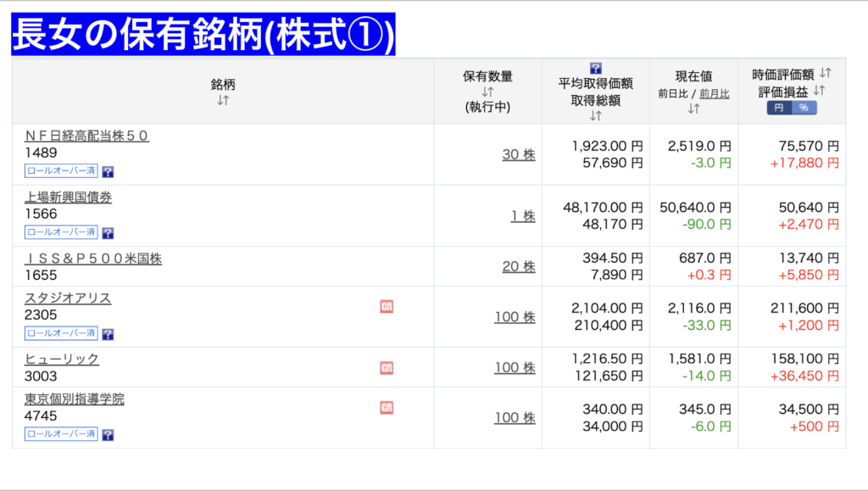Screen dimensions: 868x491
Task: Switch profit/loss display to 円
Action: (779, 108)
